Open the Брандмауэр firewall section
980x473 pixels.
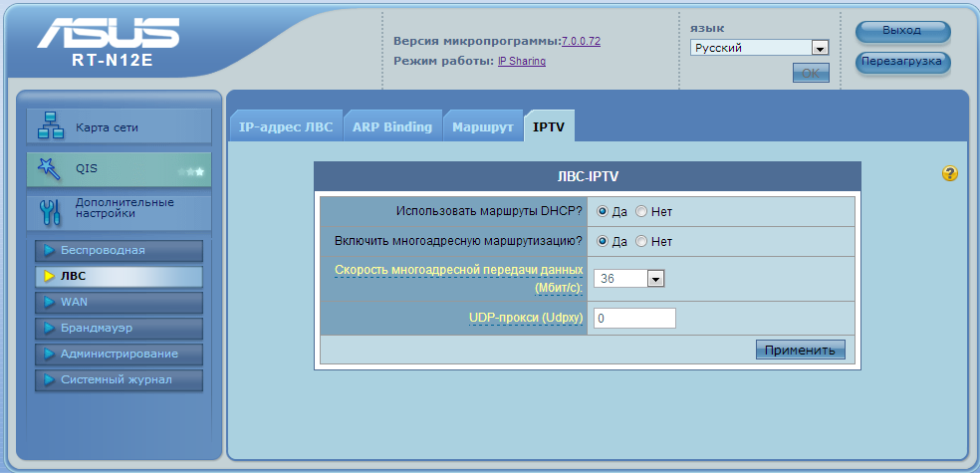tap(120, 328)
